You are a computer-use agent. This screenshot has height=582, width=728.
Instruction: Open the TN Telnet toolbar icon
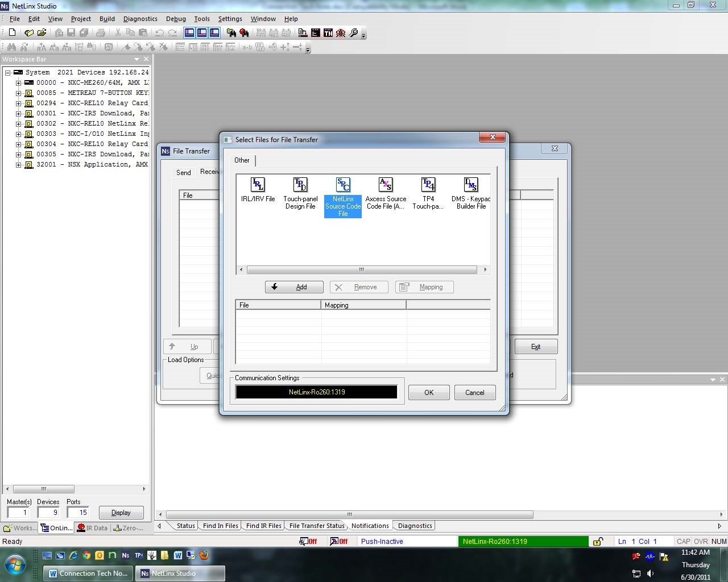(x=328, y=33)
